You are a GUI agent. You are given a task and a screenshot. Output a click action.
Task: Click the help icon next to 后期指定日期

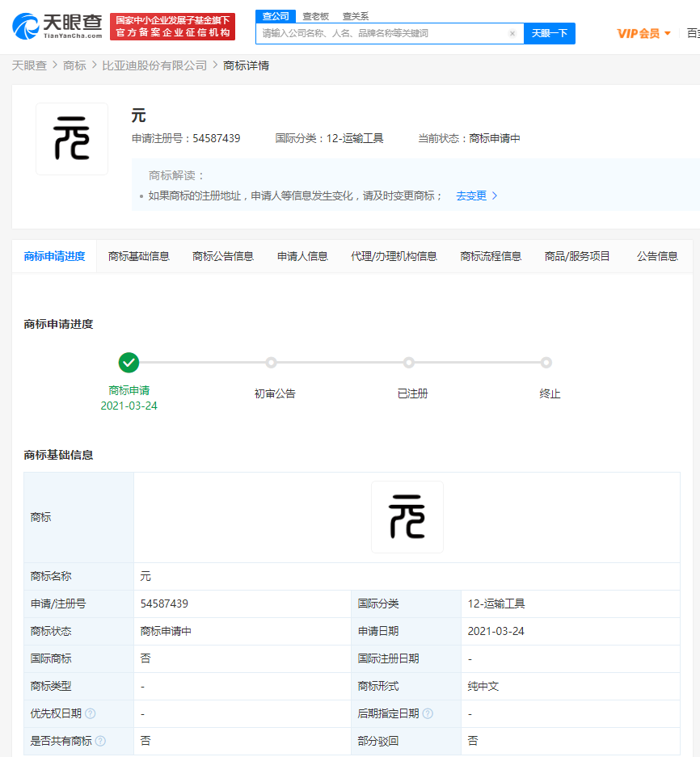428,713
